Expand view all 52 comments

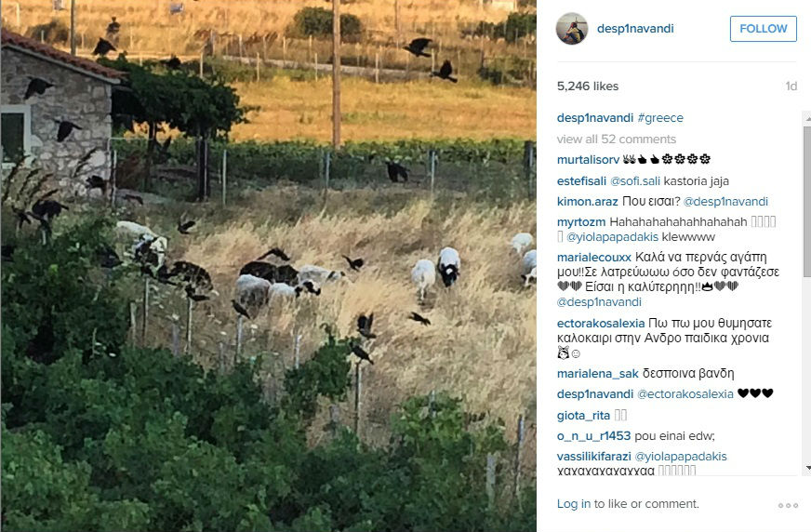pos(616,140)
